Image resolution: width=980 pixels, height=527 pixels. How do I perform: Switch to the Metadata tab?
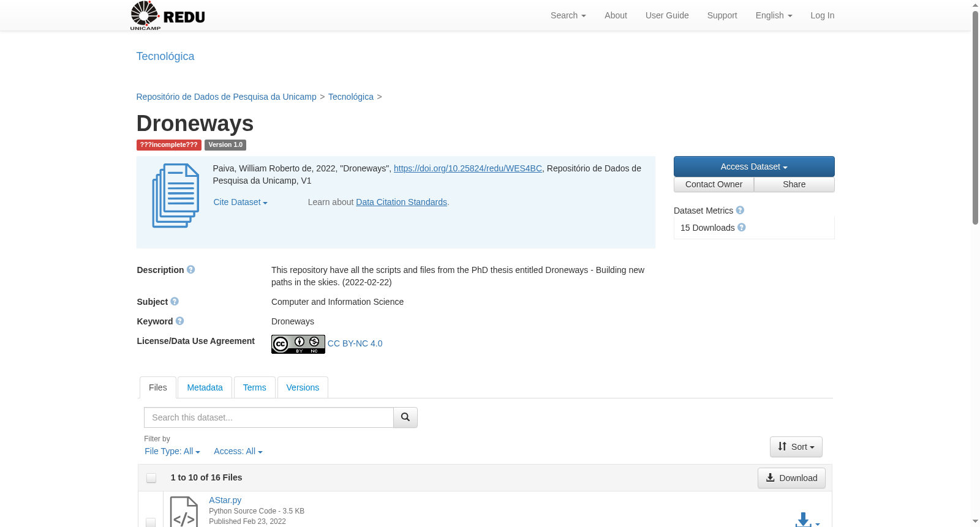205,387
